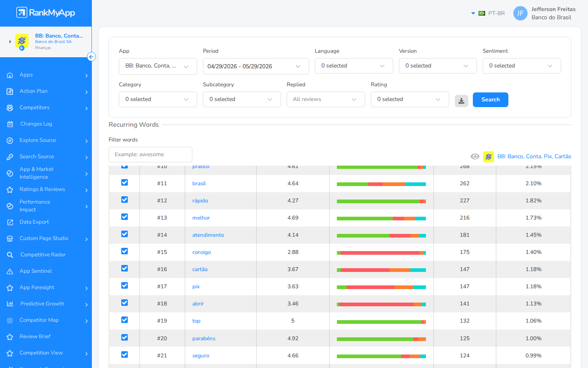Expand the Replied All reviews dropdown
This screenshot has height=368, width=588.
[x=325, y=99]
